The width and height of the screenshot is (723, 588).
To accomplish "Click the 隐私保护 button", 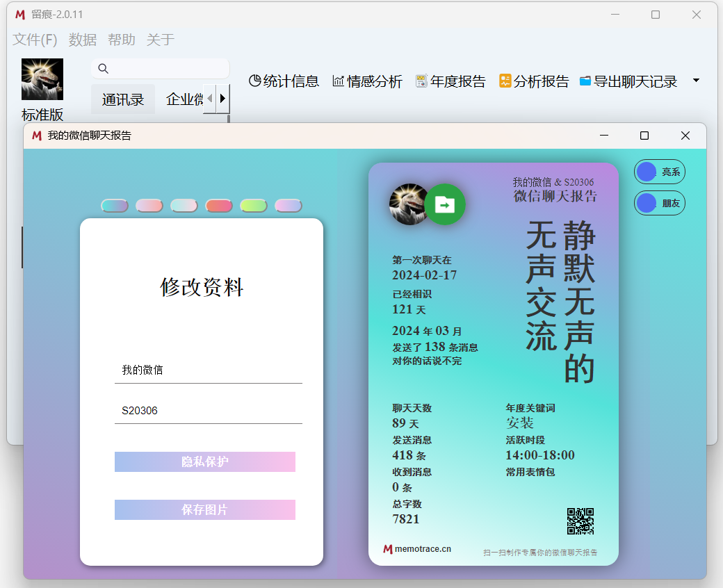I will pyautogui.click(x=205, y=462).
